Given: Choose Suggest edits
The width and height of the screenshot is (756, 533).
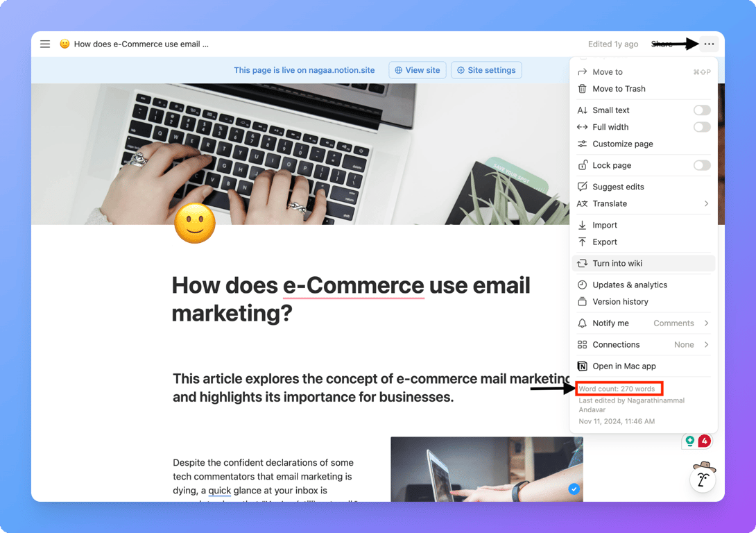Looking at the screenshot, I should coord(644,187).
